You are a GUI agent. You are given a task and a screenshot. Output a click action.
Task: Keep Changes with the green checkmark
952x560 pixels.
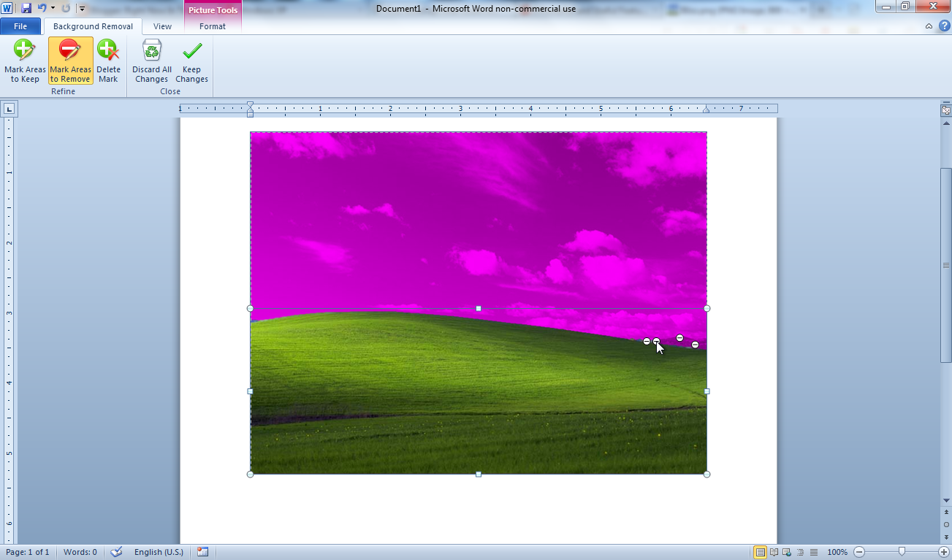coord(191,61)
